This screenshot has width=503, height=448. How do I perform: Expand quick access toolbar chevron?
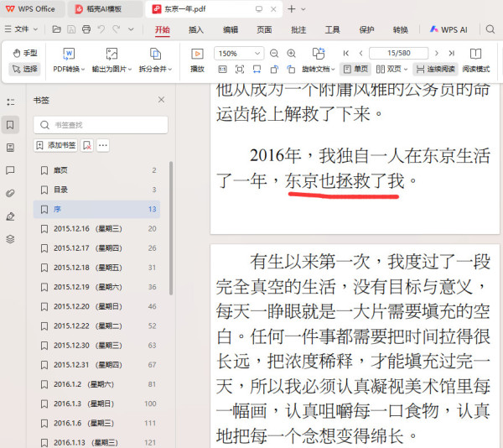coord(131,29)
